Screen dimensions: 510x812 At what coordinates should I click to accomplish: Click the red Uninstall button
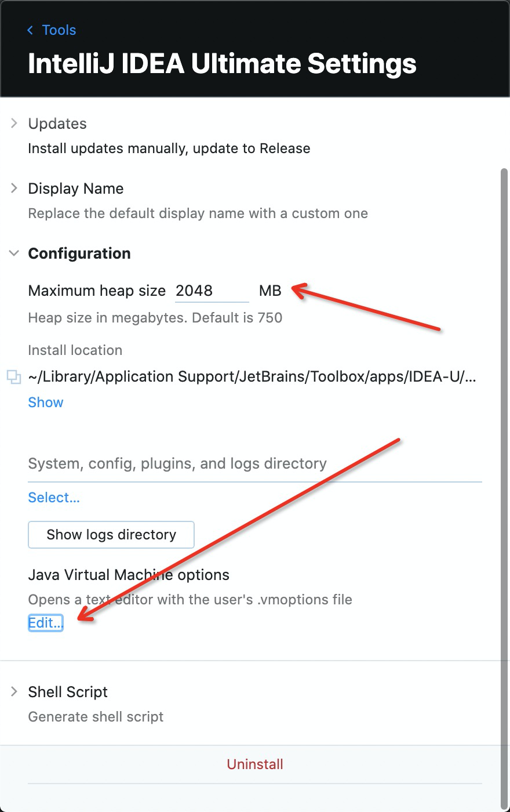[x=255, y=764]
